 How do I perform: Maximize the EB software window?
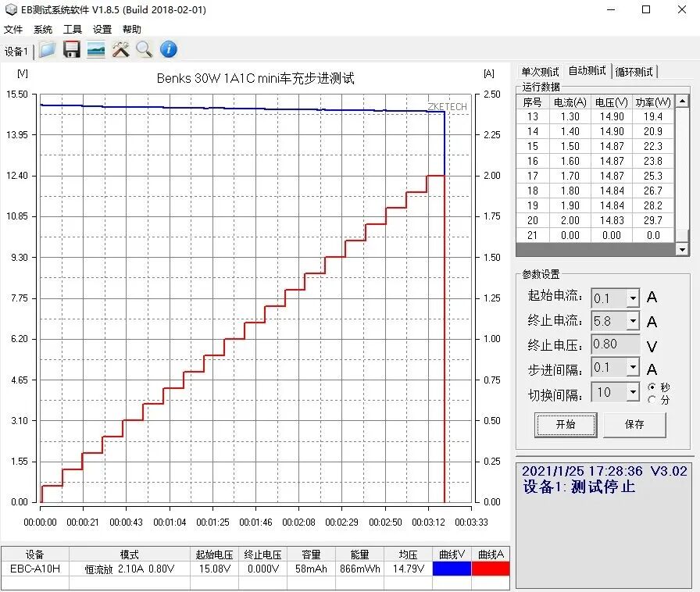[646, 9]
